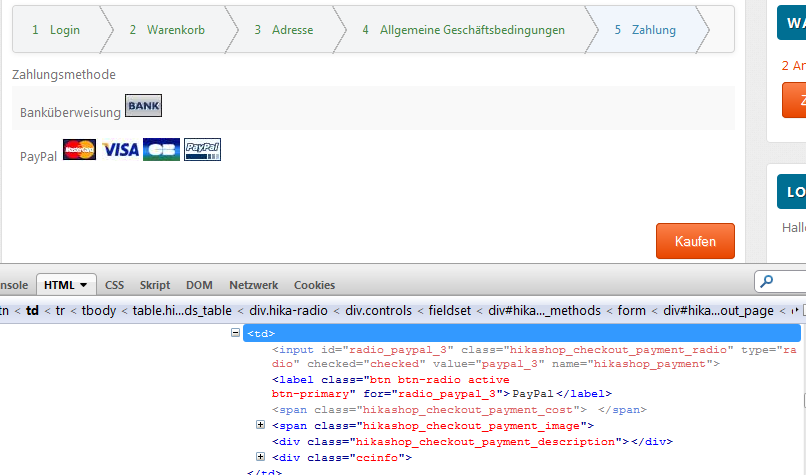
Task: Click the form breadcrumb
Action: tap(632, 310)
